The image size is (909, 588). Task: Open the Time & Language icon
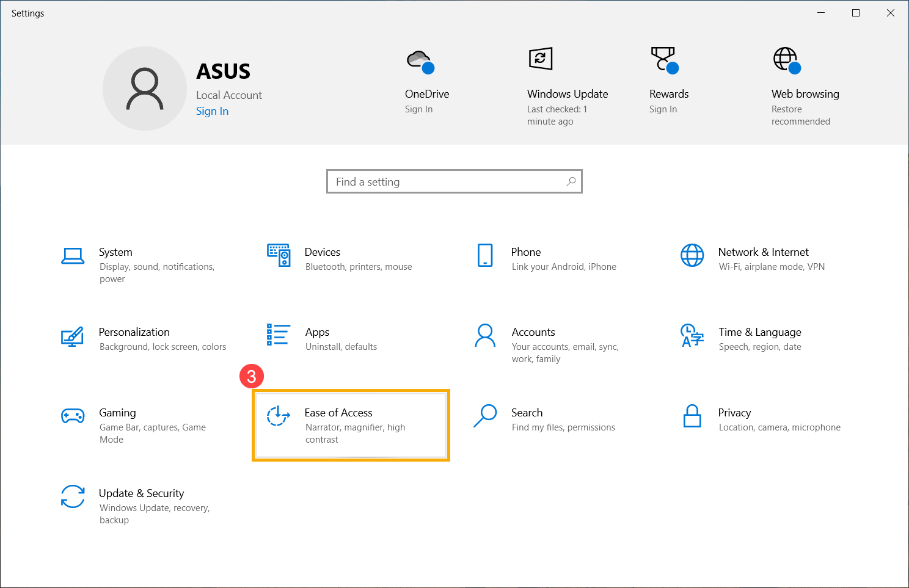pyautogui.click(x=692, y=335)
